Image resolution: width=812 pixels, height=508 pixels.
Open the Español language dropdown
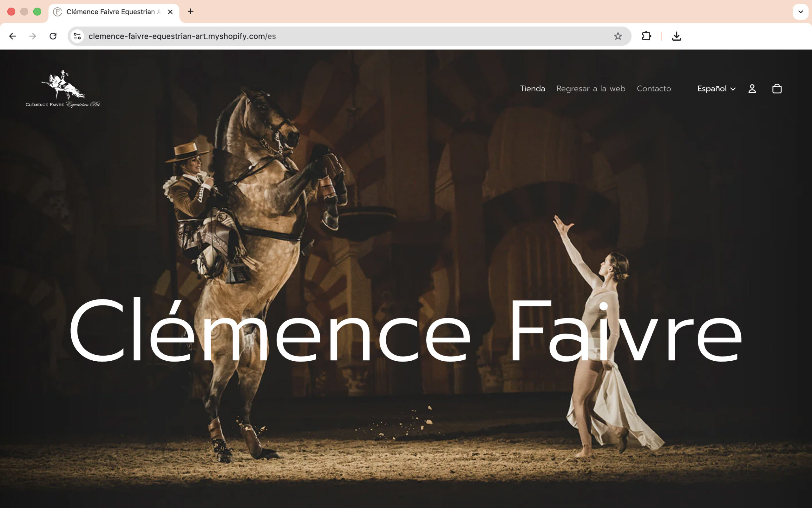[x=717, y=89]
